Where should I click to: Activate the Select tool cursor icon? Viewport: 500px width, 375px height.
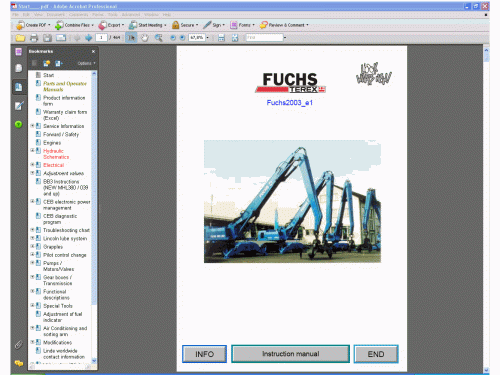[131, 38]
